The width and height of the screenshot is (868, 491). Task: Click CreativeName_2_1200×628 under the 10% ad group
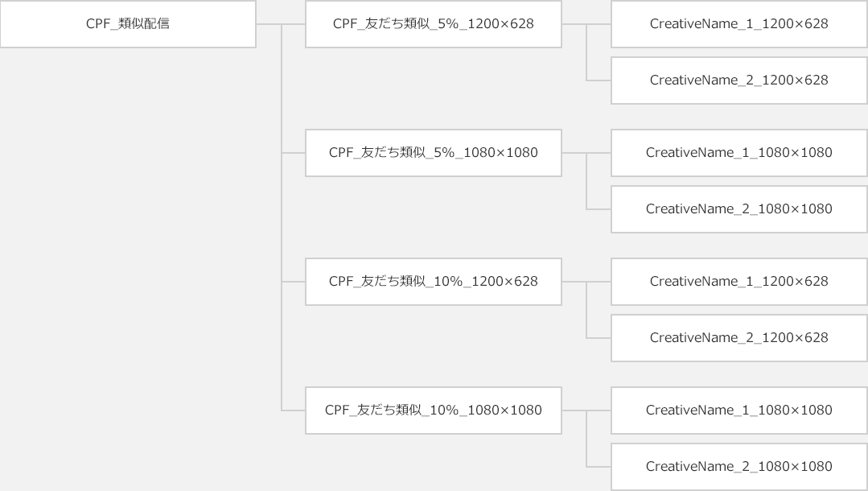click(x=739, y=338)
